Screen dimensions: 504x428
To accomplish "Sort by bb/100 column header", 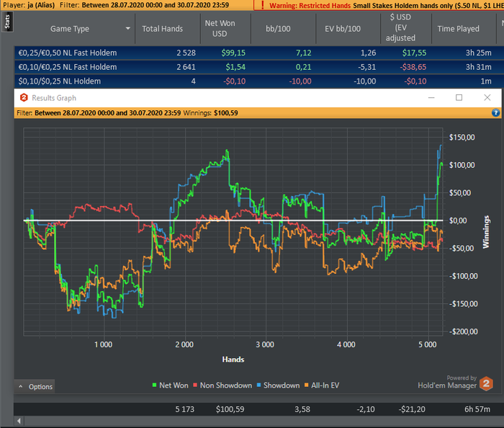I will 278,29.
